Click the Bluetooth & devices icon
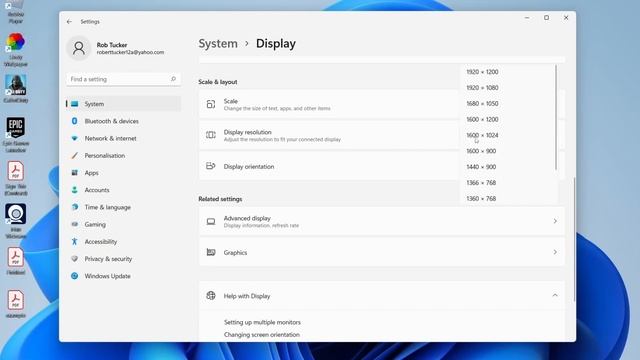The width and height of the screenshot is (640, 360). click(x=75, y=121)
